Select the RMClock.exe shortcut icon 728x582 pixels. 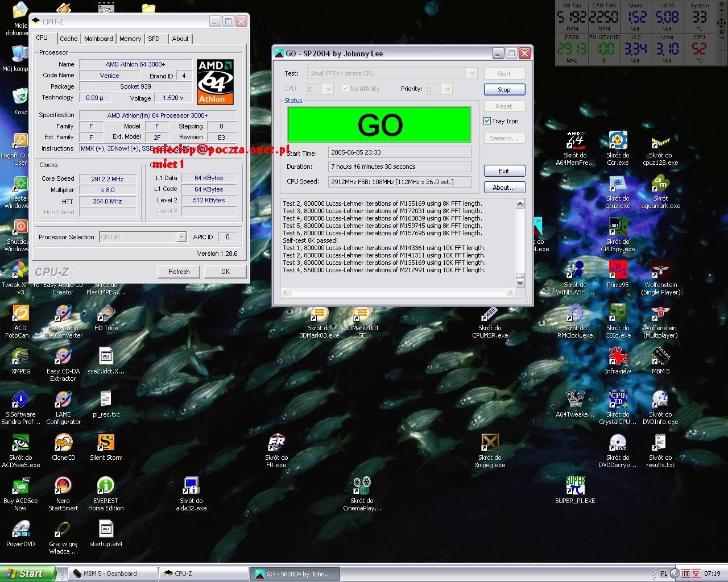[575, 321]
